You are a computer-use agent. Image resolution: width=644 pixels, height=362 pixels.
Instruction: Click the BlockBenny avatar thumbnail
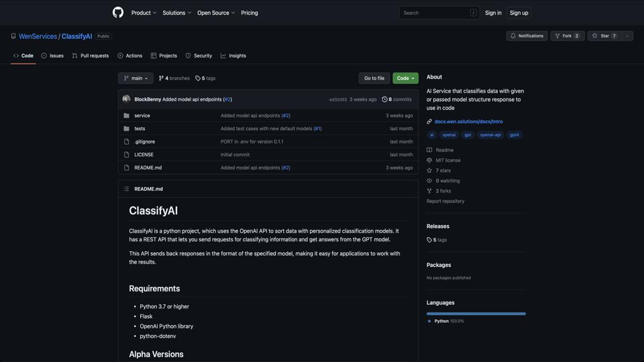click(x=126, y=99)
